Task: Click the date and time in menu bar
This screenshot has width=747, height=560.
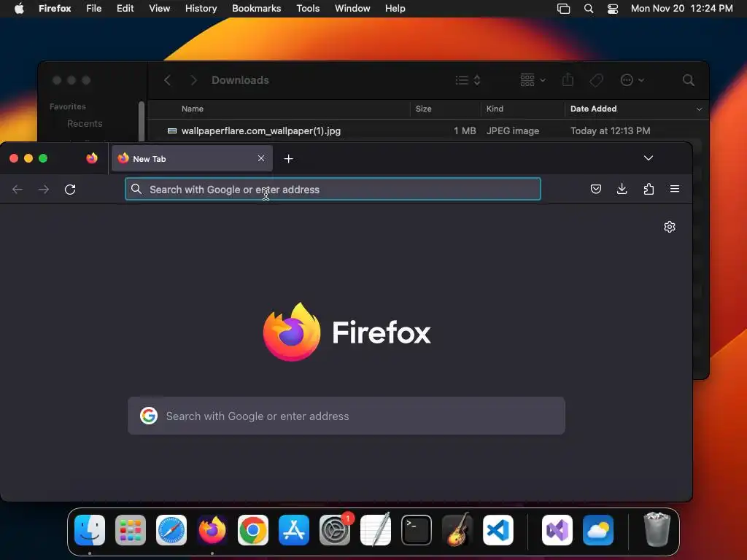Action: pos(682,9)
